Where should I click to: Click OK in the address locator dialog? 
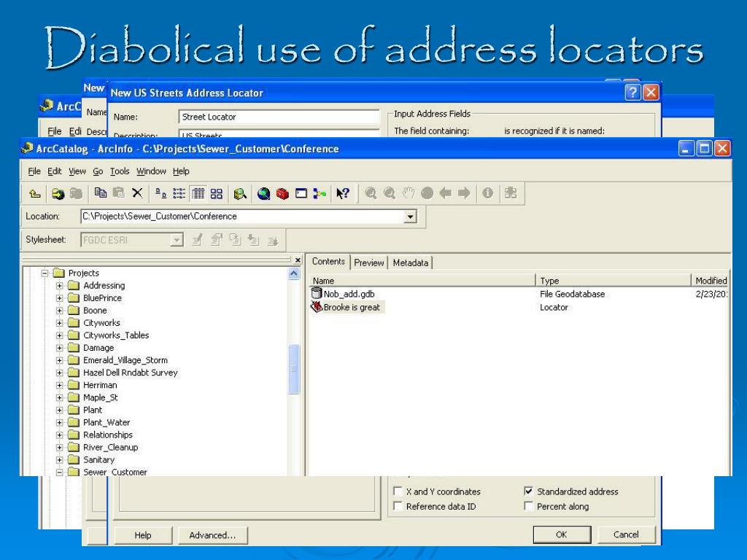coord(562,534)
